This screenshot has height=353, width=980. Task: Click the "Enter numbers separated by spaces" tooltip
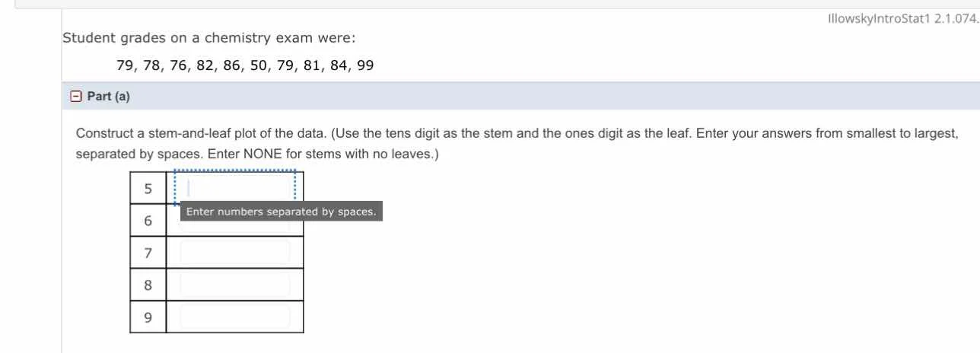[x=281, y=211]
